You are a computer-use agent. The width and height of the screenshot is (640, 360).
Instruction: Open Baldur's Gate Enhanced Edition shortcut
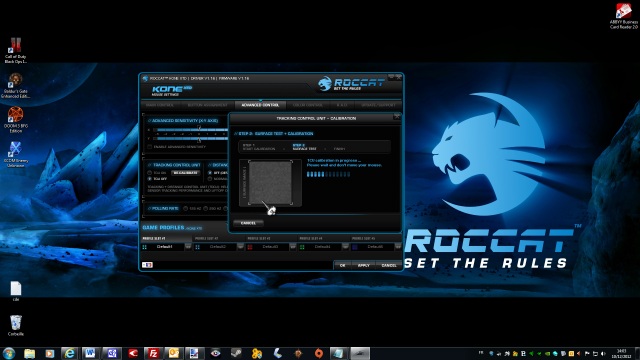tap(16, 85)
